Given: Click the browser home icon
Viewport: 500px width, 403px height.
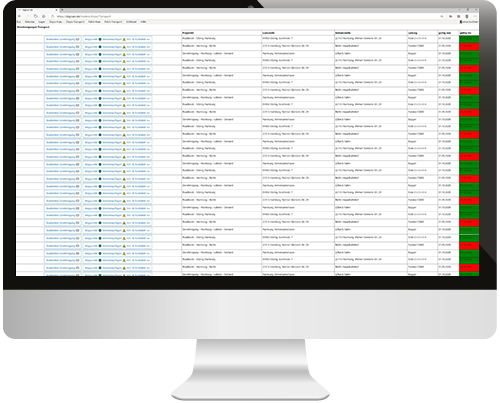Looking at the screenshot, I should coord(44,16).
